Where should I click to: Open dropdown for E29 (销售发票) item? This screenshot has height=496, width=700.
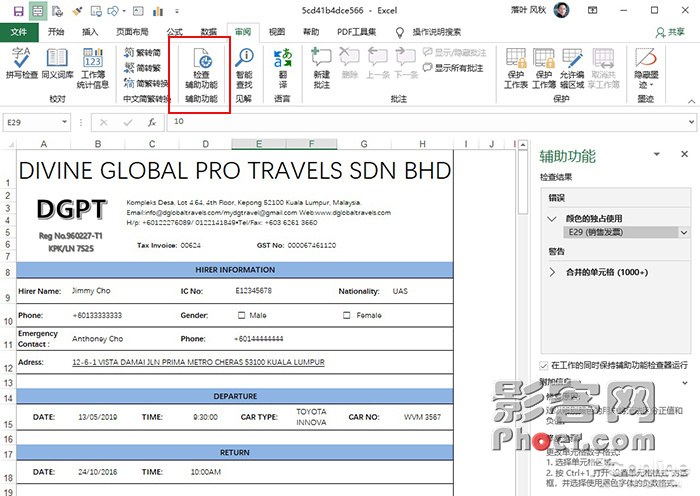click(x=684, y=232)
